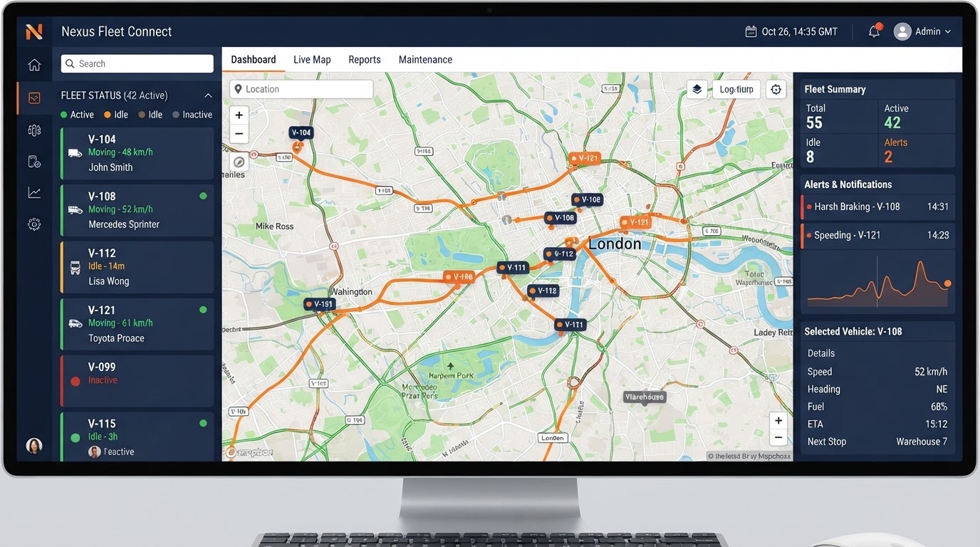Click the pin icon in Location field

[239, 89]
